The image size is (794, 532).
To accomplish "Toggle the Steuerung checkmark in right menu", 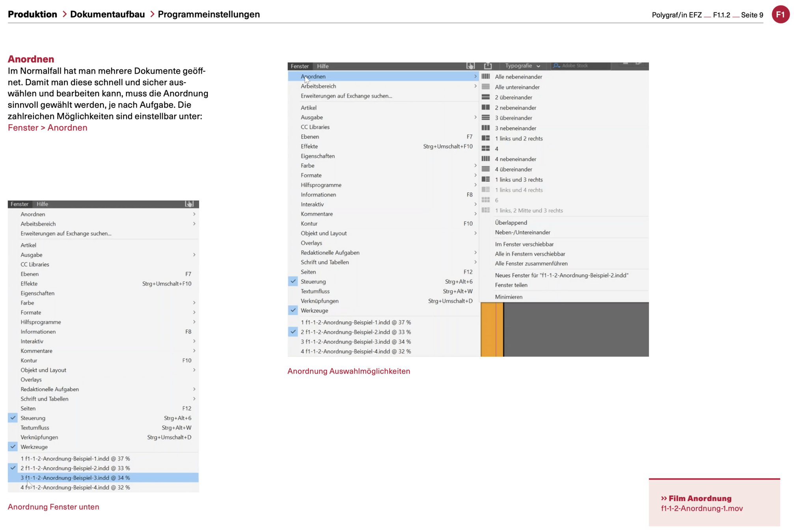I will click(x=293, y=281).
